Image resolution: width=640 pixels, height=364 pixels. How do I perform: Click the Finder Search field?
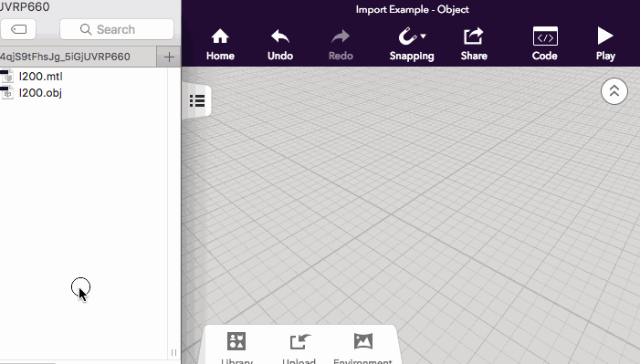pos(117,29)
